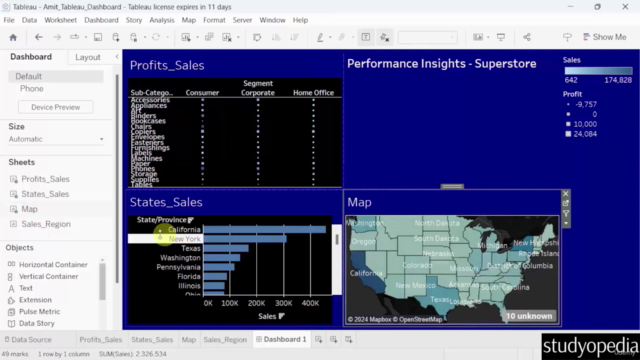Open the Worksheet menu
The image size is (640, 360).
click(x=60, y=20)
